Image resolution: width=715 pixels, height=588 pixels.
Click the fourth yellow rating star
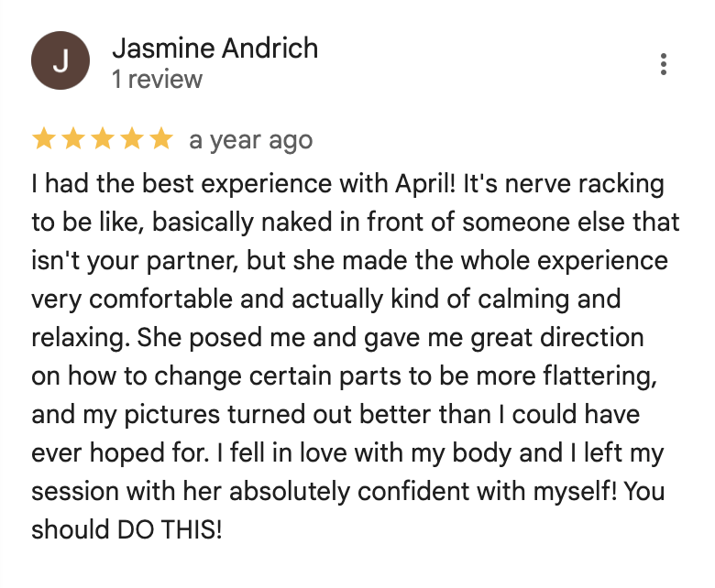[x=132, y=138]
